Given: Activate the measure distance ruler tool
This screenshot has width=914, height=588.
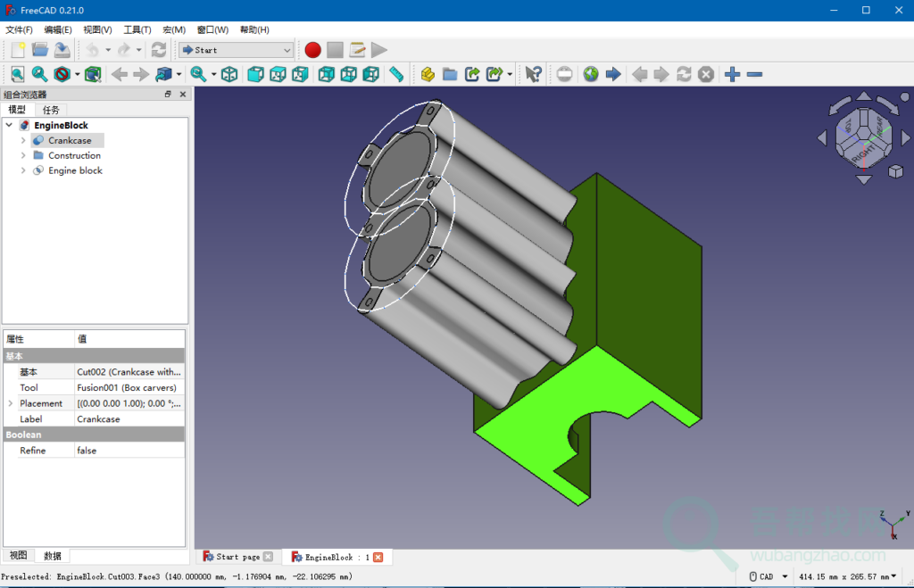Looking at the screenshot, I should pos(396,75).
